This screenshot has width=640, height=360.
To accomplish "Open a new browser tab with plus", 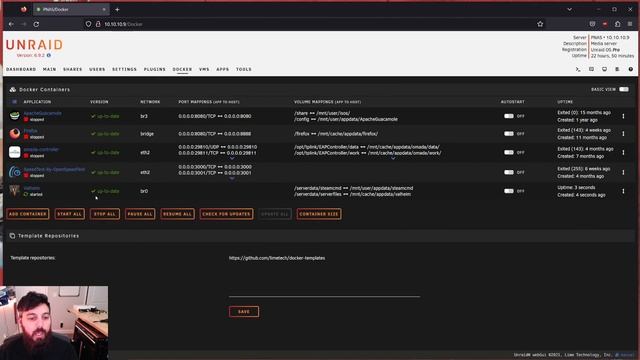I will pyautogui.click(x=117, y=9).
